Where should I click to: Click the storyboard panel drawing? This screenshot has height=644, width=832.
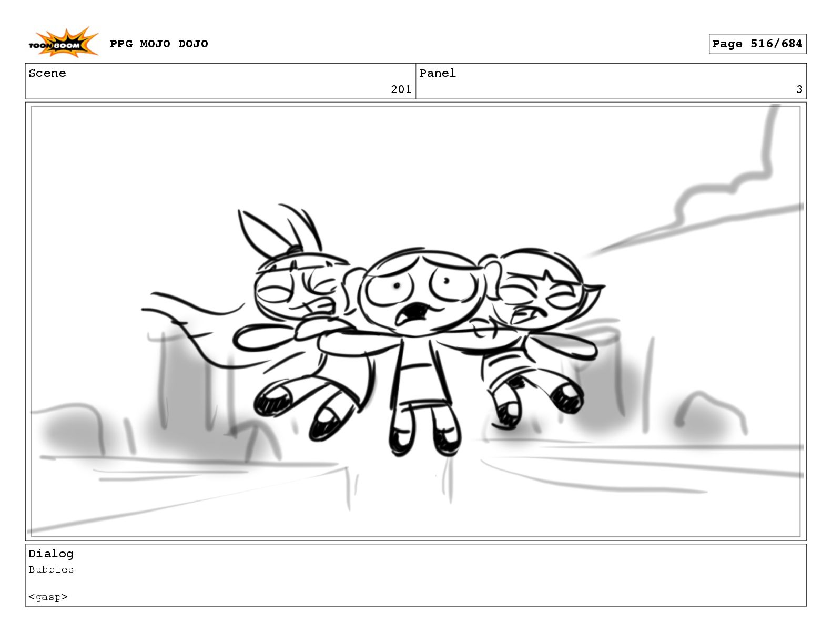(x=415, y=321)
